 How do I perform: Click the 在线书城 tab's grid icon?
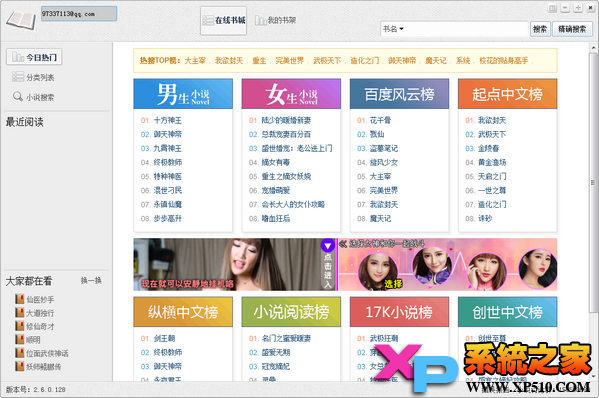(x=208, y=20)
